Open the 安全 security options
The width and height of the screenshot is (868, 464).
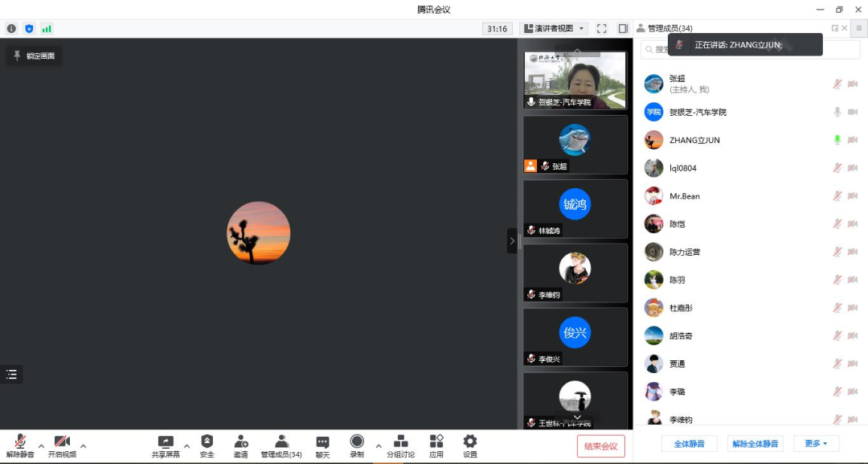coord(207,446)
